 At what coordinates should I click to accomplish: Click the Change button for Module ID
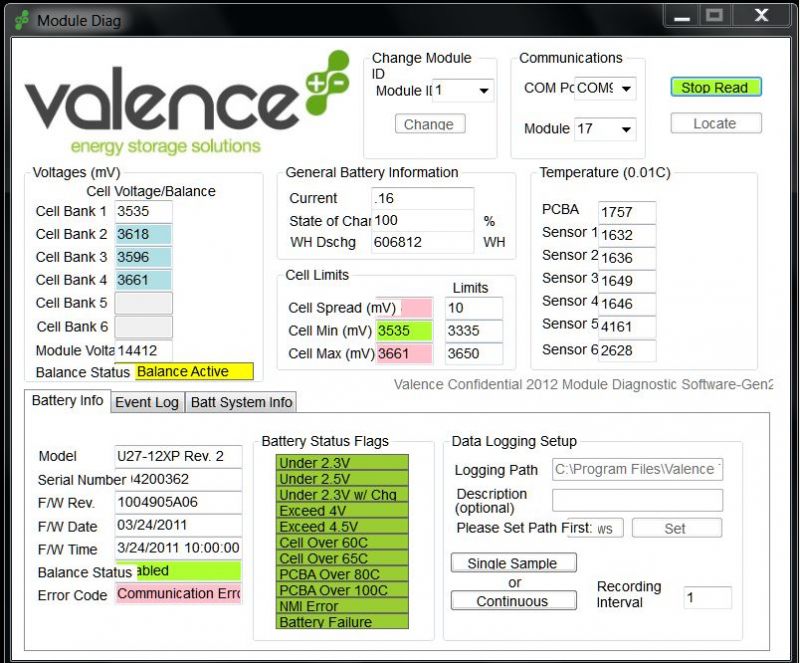430,124
